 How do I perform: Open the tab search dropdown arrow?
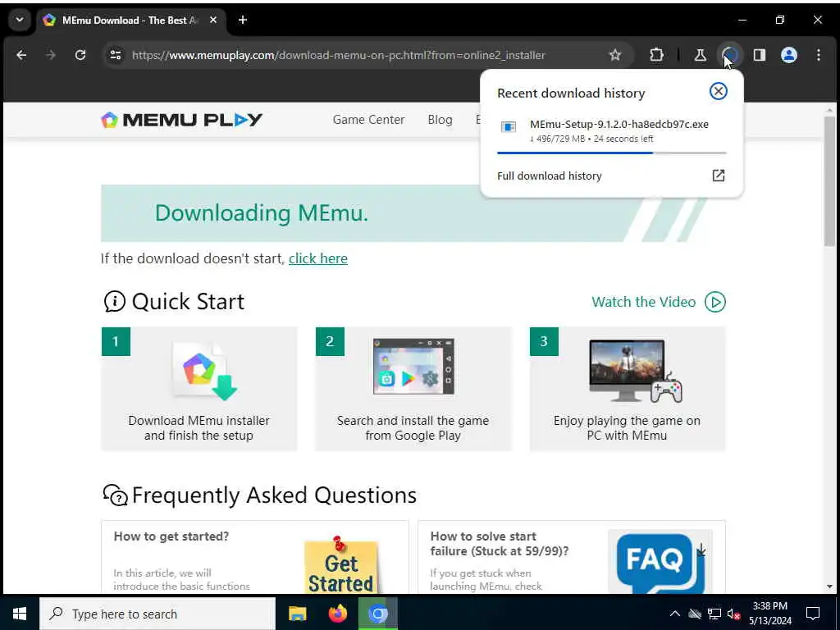pos(20,20)
